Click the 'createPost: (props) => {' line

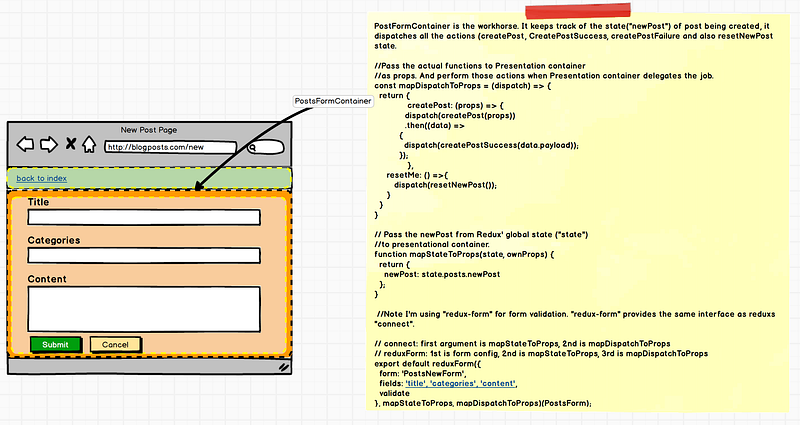pos(455,106)
